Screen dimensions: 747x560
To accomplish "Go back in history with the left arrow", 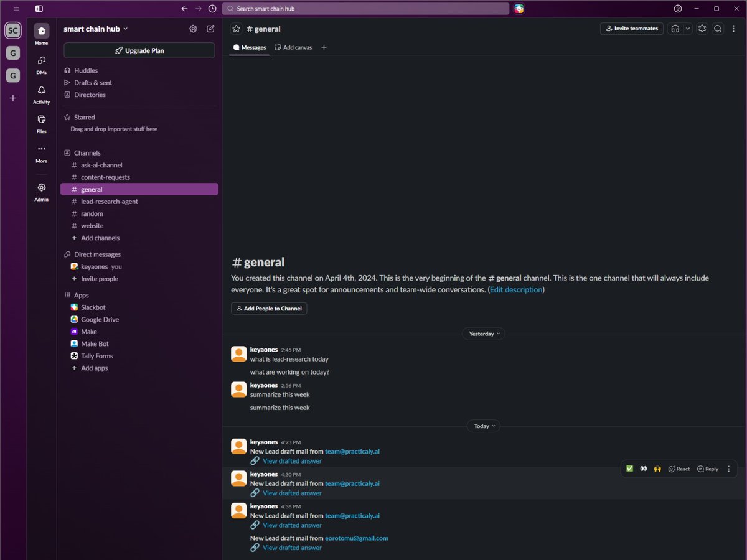I will point(184,9).
